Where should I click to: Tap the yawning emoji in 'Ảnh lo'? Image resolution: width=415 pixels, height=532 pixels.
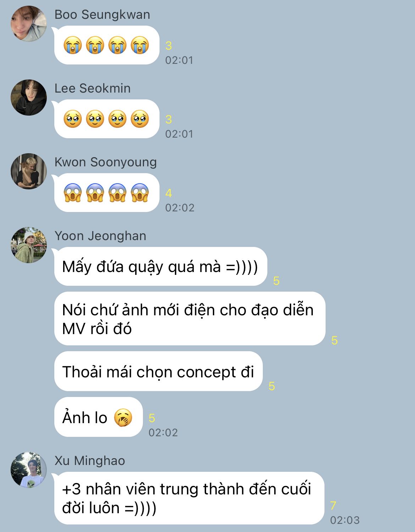coord(123,417)
